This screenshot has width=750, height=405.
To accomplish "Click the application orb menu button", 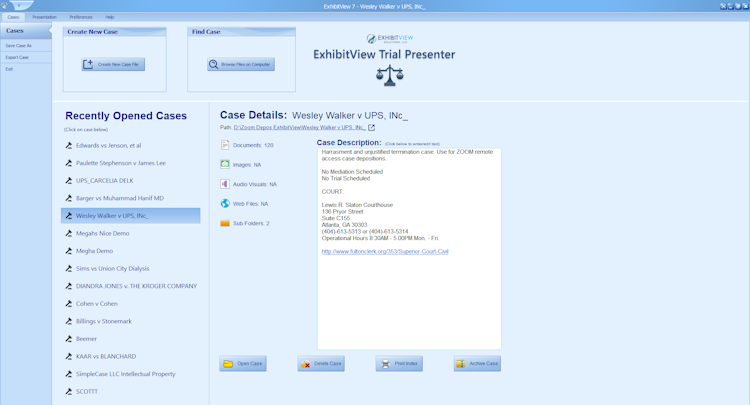I will pyautogui.click(x=5, y=6).
